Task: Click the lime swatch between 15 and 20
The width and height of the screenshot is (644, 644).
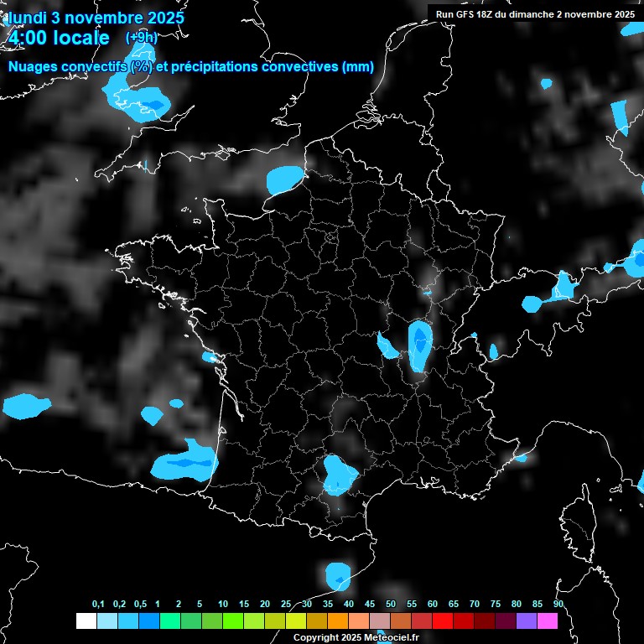Action: point(254,621)
